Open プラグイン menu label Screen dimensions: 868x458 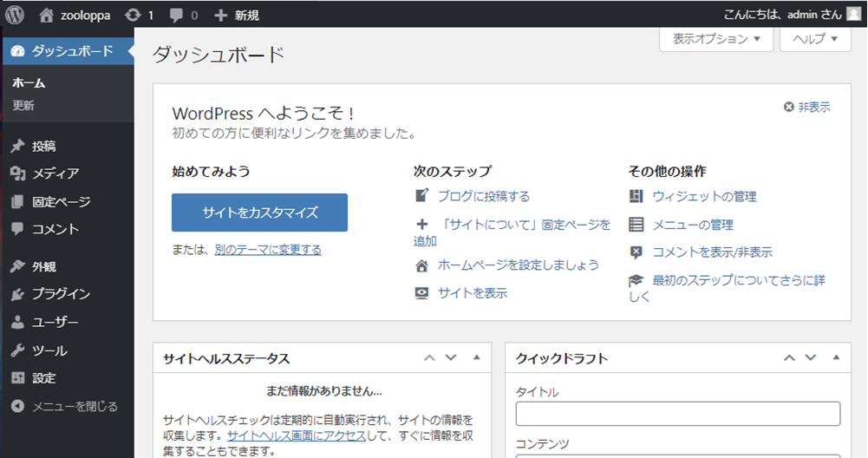click(x=61, y=294)
